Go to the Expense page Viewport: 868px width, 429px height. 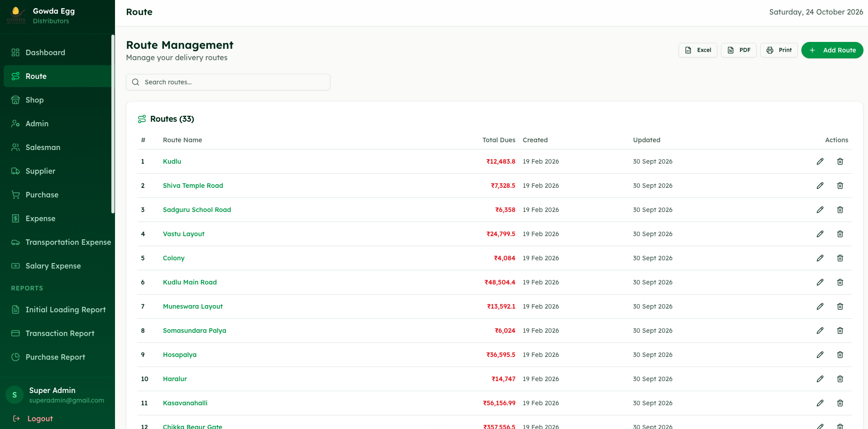[x=58, y=218]
